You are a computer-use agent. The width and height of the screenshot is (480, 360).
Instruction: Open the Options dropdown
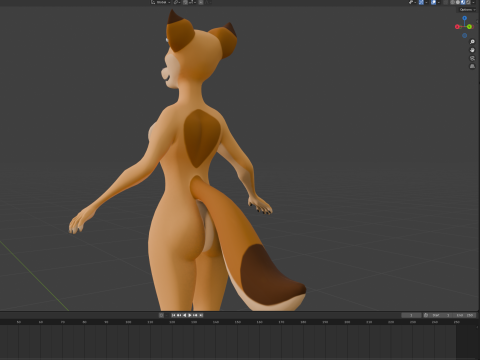467,10
